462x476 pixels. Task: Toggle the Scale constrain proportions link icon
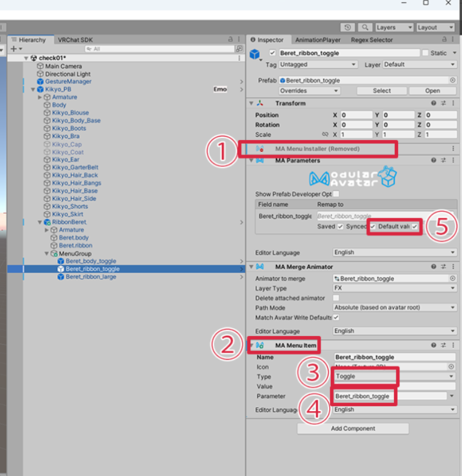[325, 134]
